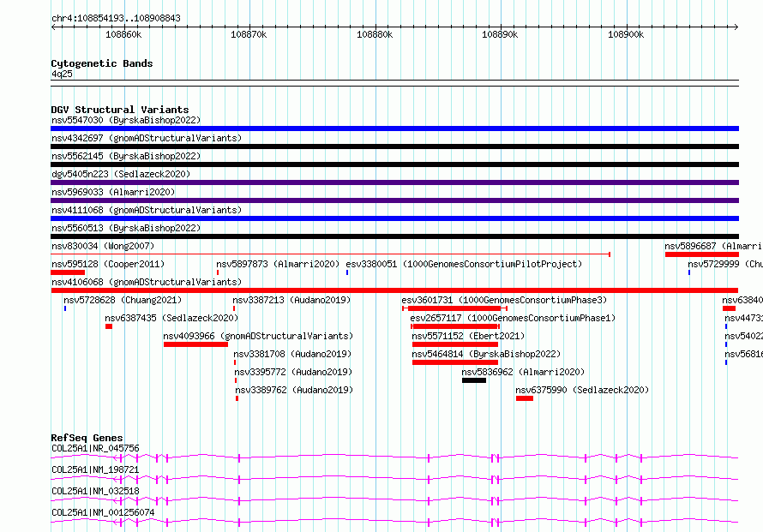Click the 108860k ruler tick label
The height and width of the screenshot is (532, 763).
click(123, 35)
